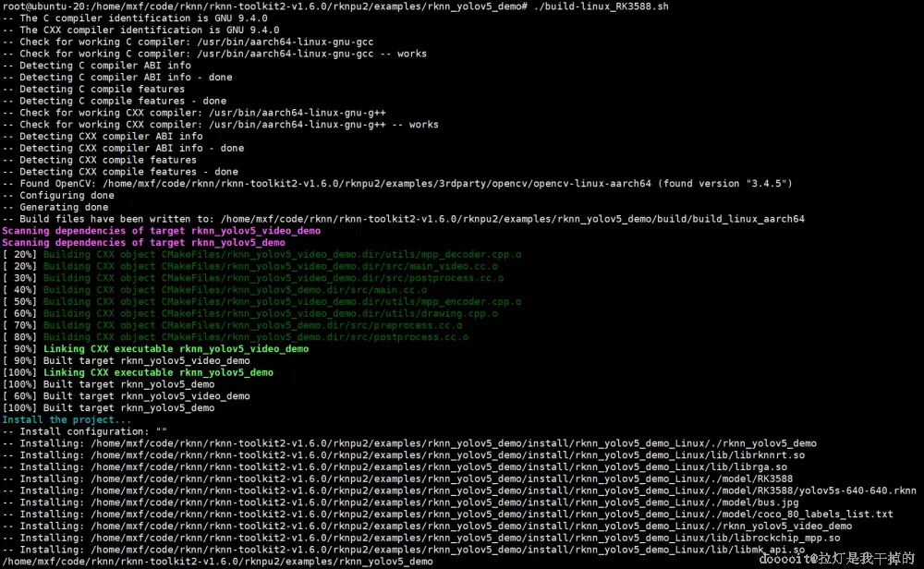Click Installing line for libmk_api.so
Screen dimensions: 924x569
point(404,549)
